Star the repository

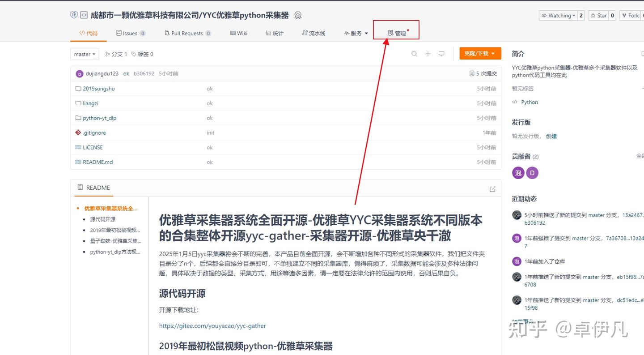pos(599,15)
